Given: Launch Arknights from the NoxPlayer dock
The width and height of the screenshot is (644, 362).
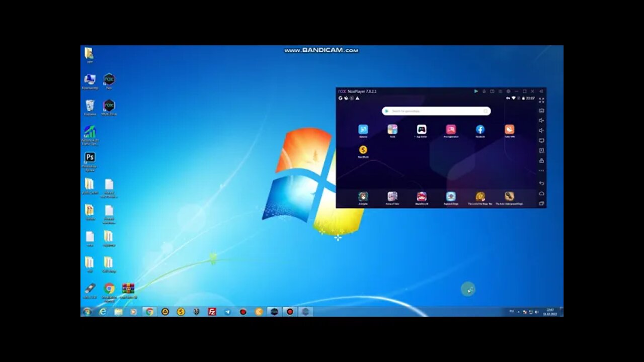Looking at the screenshot, I should tap(363, 197).
